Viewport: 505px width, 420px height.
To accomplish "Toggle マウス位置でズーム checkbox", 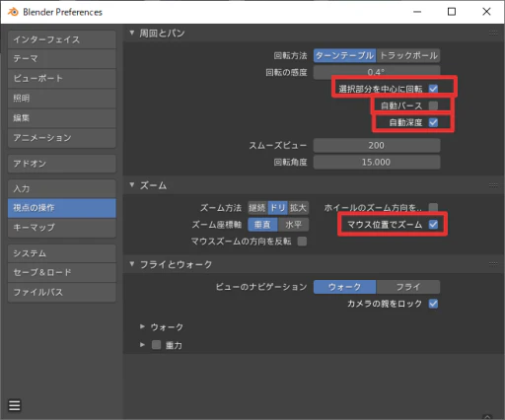I will click(x=433, y=224).
